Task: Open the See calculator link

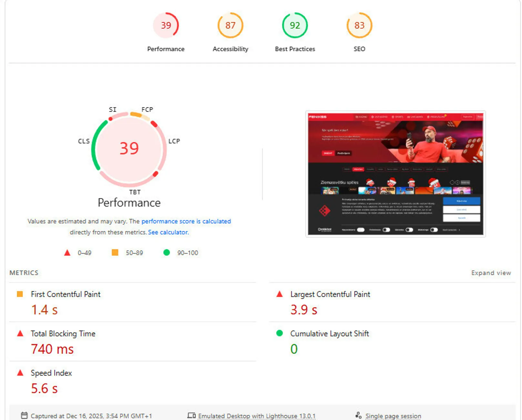Action: tap(167, 232)
